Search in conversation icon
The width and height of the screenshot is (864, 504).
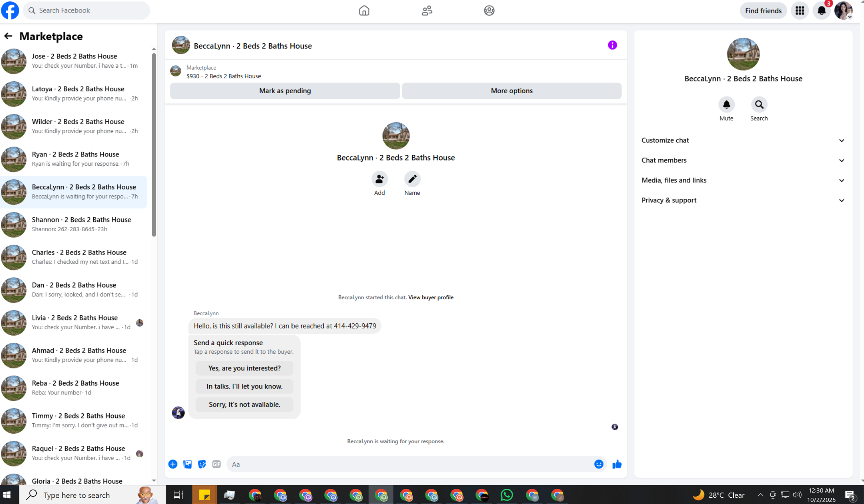tap(759, 105)
